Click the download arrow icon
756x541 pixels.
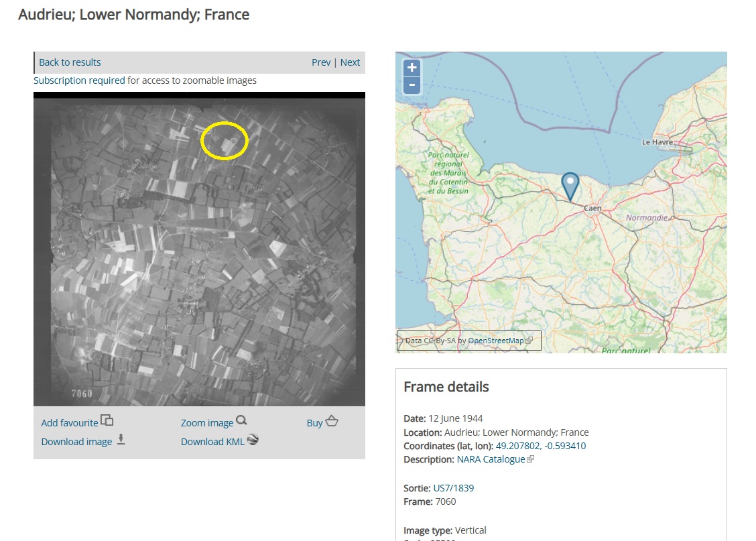click(x=121, y=440)
